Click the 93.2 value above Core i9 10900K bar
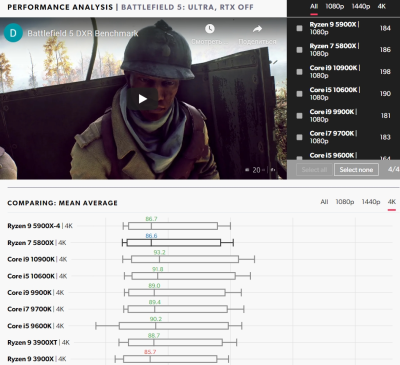The height and width of the screenshot is (365, 400). [159, 252]
